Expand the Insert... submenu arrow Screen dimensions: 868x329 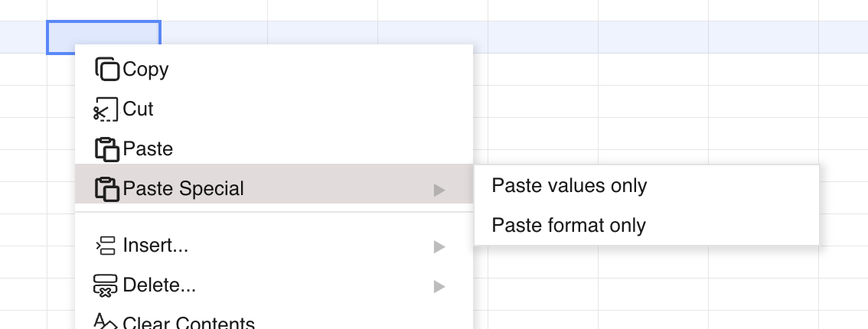click(439, 246)
